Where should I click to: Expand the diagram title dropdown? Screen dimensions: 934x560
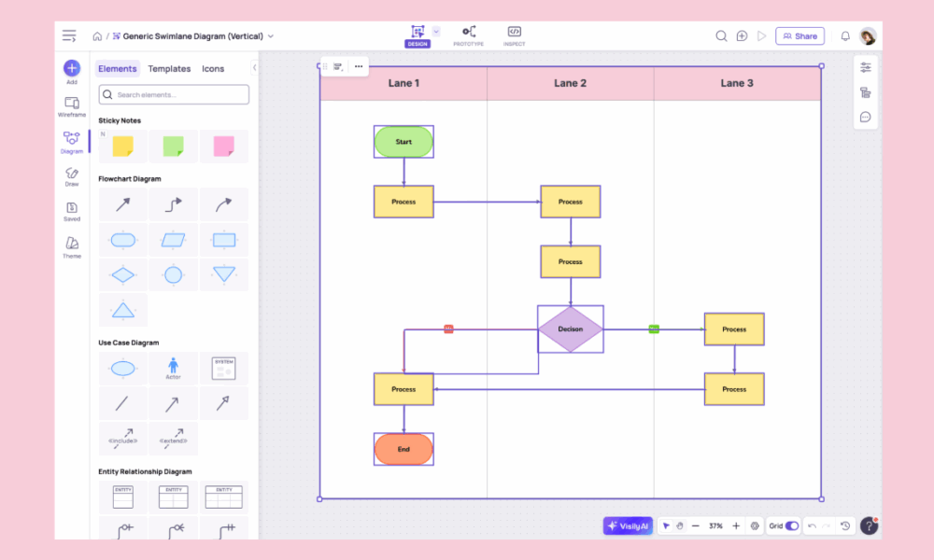pyautogui.click(x=271, y=36)
